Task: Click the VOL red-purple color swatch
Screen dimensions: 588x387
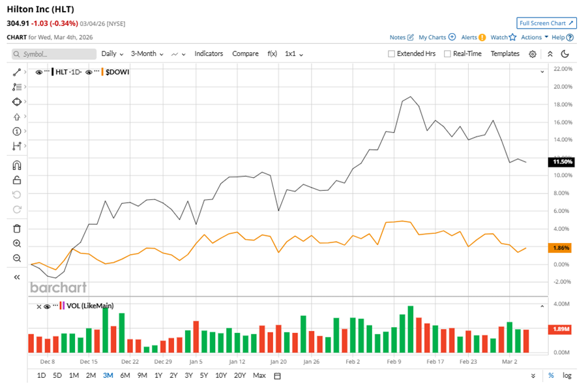Action: (62, 306)
